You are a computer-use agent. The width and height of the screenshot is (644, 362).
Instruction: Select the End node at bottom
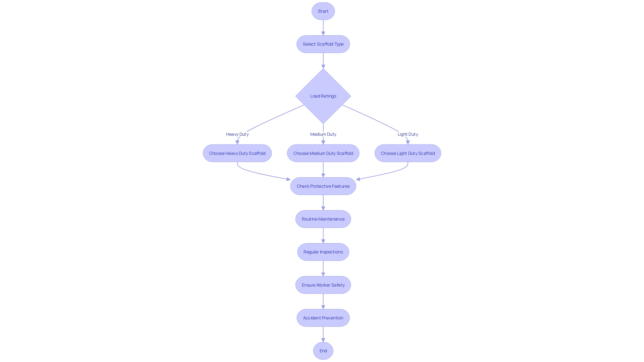tap(323, 351)
